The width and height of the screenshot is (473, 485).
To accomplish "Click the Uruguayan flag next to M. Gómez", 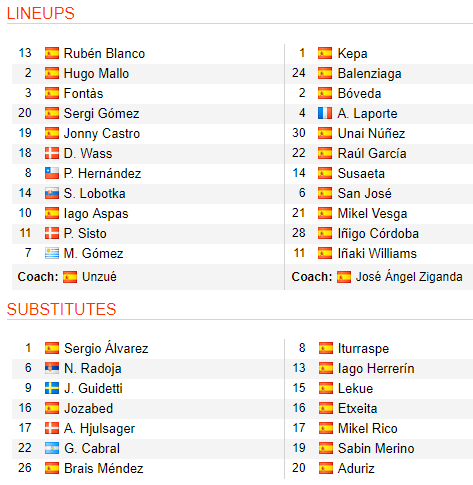I will coord(52,253).
